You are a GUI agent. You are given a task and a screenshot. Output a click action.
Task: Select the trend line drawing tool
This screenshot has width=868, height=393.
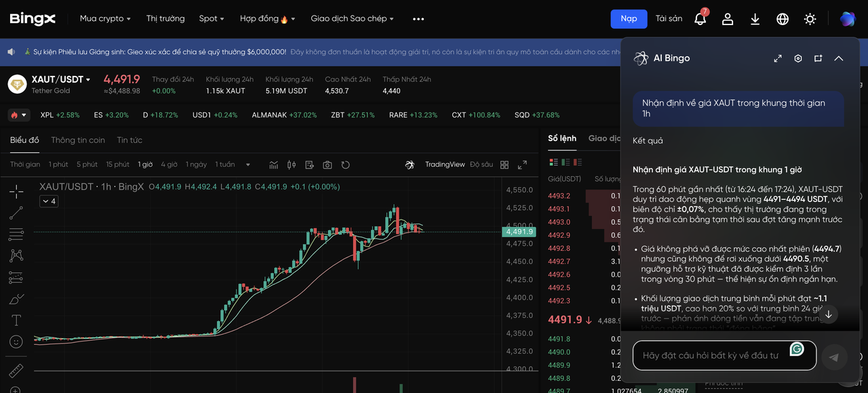pyautogui.click(x=16, y=213)
